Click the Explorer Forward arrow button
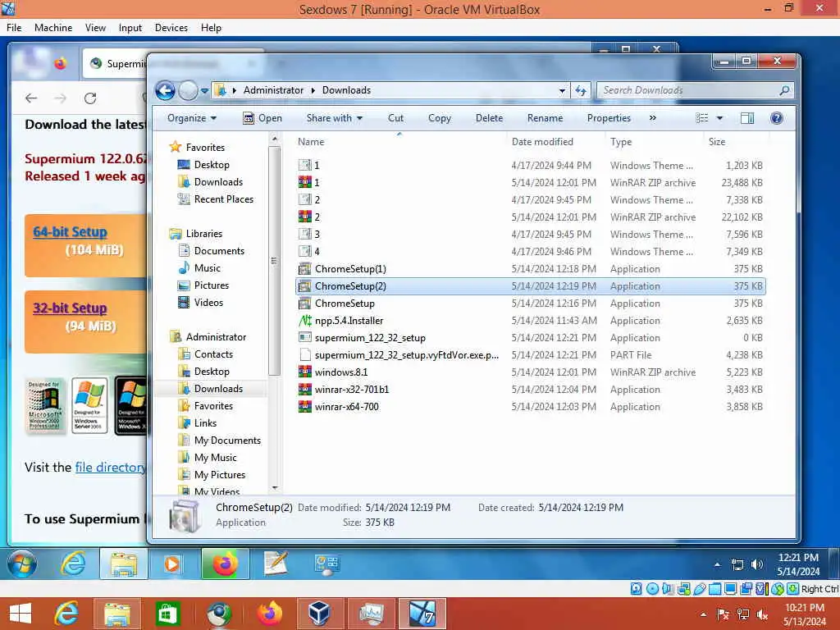This screenshot has height=630, width=840. click(x=188, y=90)
